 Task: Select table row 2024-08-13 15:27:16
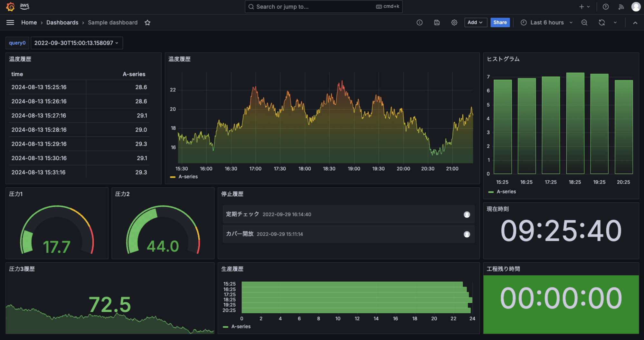coord(79,116)
